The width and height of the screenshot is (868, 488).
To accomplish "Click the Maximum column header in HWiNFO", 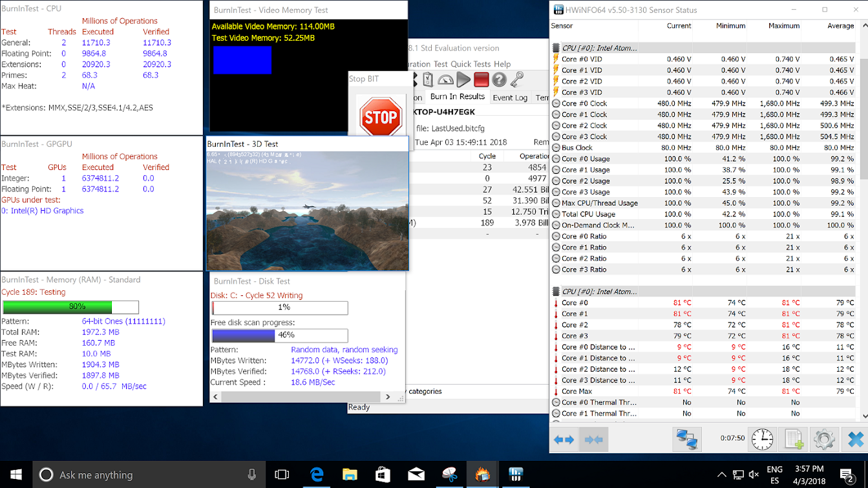I will [784, 26].
